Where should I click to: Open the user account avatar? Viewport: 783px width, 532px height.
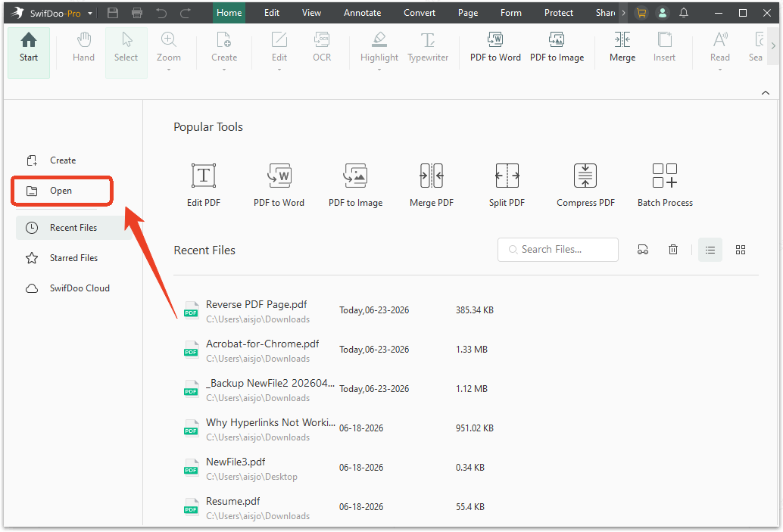tap(662, 13)
